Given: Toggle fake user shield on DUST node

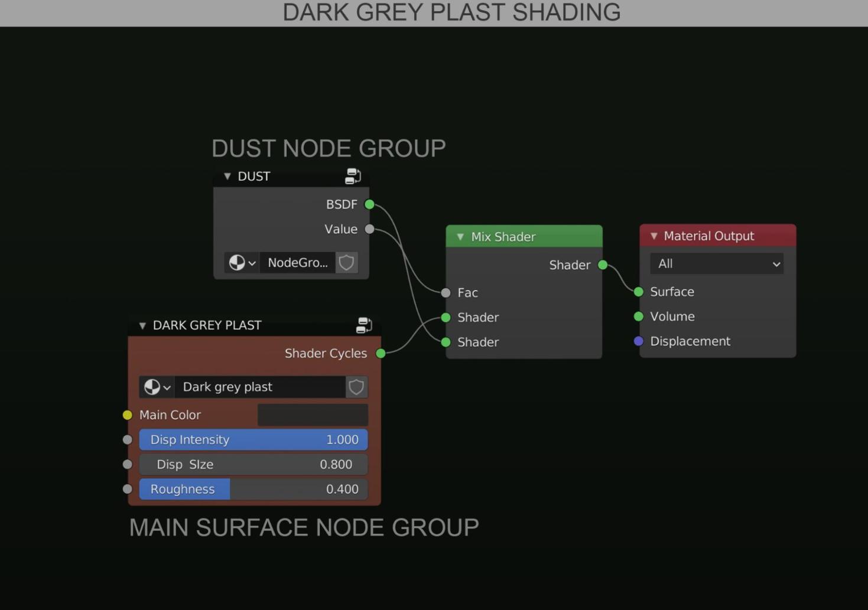Looking at the screenshot, I should [347, 263].
